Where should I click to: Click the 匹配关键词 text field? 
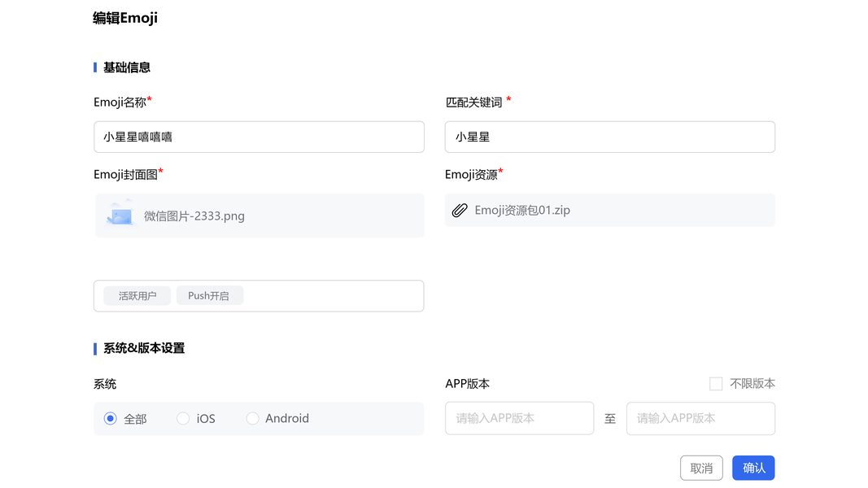click(x=609, y=137)
